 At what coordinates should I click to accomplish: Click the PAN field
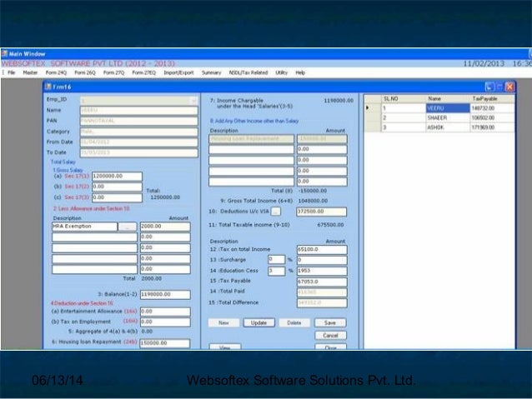point(138,121)
